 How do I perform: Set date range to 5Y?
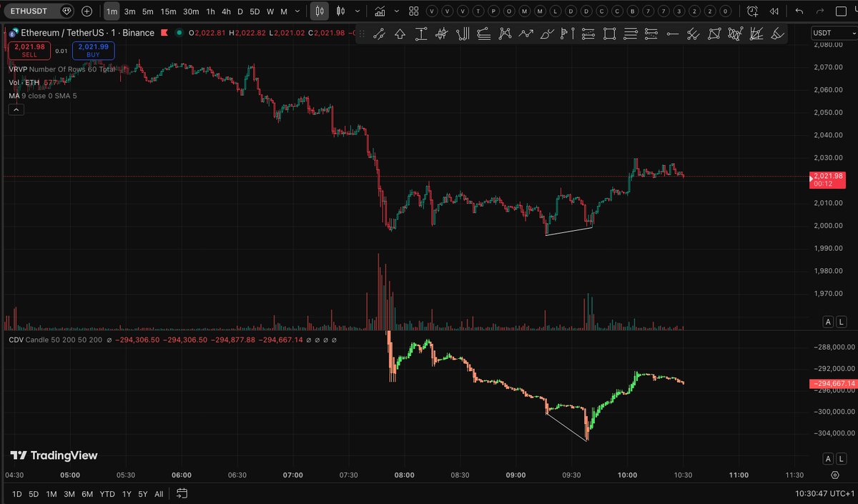[143, 494]
